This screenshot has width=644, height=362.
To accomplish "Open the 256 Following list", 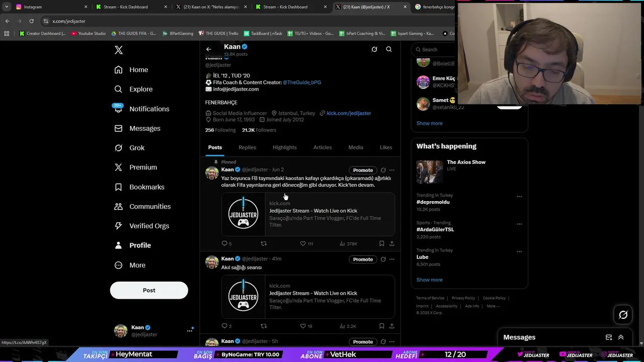I will click(x=220, y=130).
